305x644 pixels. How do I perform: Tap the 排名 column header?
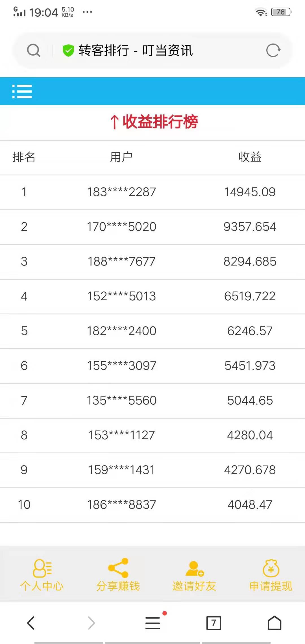coord(24,157)
